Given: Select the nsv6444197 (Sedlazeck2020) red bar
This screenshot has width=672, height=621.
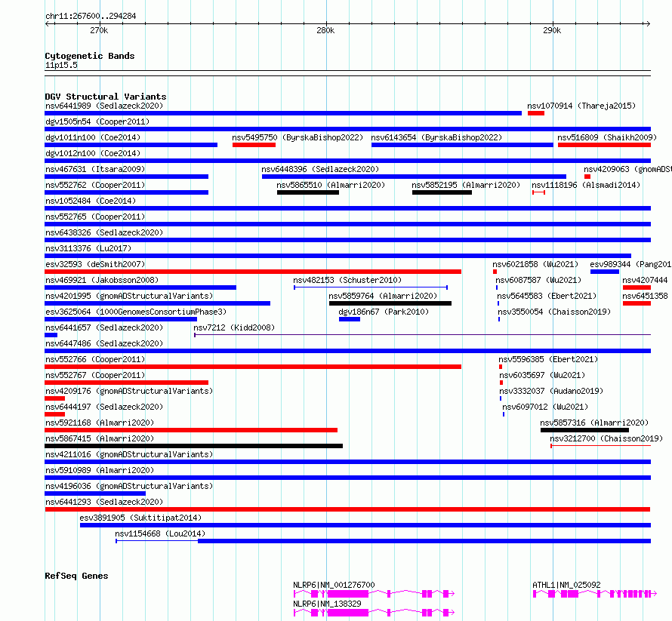Looking at the screenshot, I should pos(54,414).
